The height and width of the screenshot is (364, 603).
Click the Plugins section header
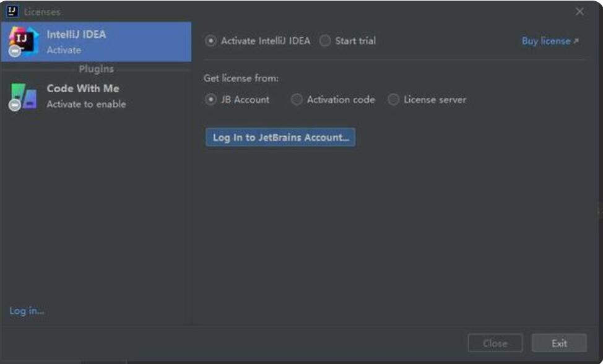(96, 69)
